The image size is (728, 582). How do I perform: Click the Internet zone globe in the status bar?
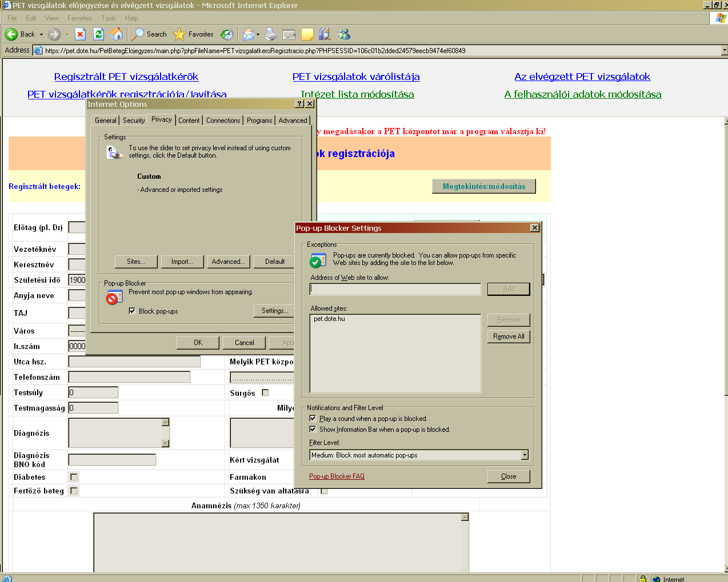pyautogui.click(x=656, y=579)
